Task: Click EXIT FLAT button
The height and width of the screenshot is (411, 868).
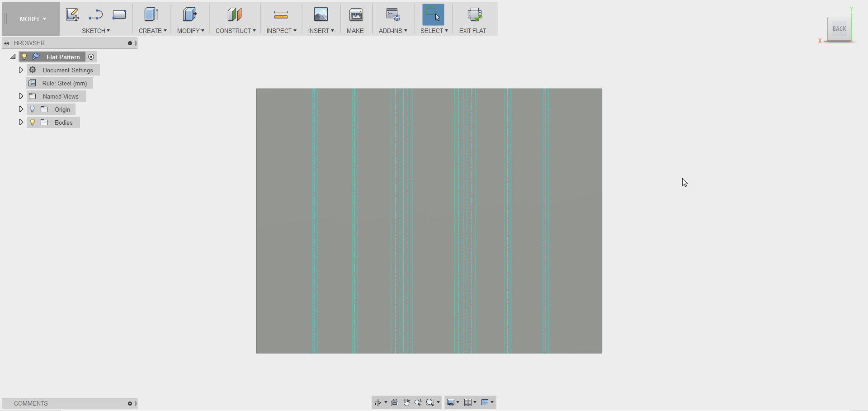Action: coord(472,20)
